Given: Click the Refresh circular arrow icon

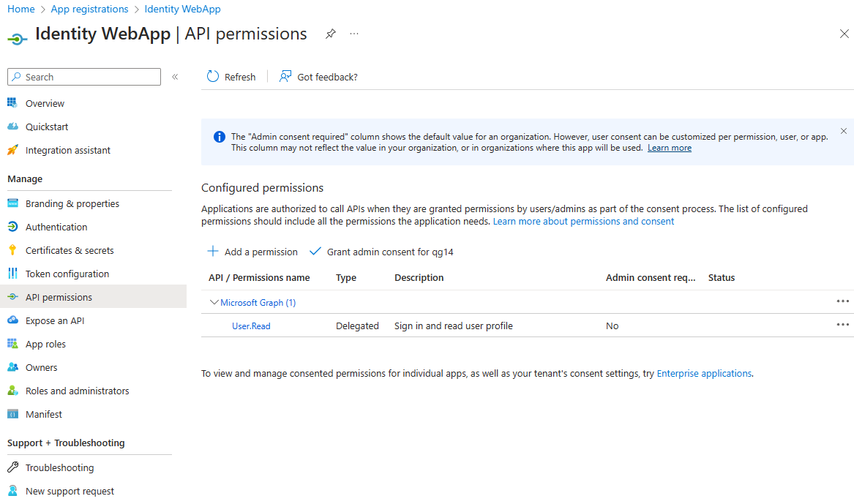Looking at the screenshot, I should point(212,77).
